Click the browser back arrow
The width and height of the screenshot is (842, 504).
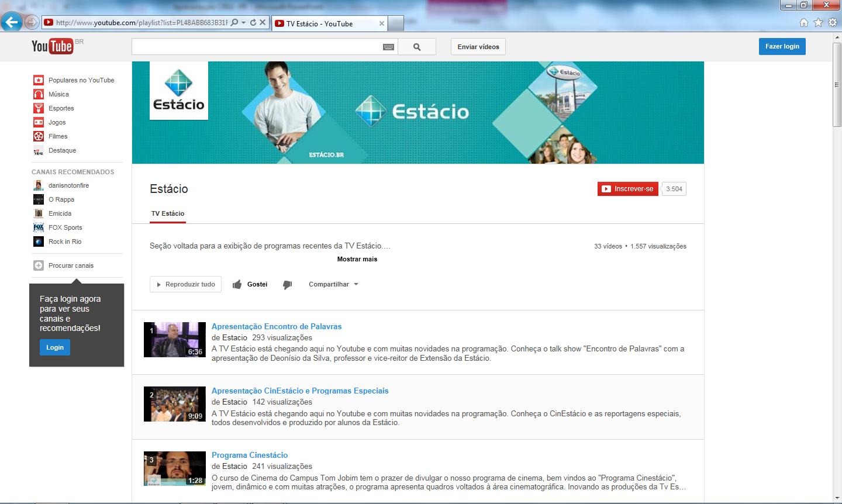pos(12,23)
